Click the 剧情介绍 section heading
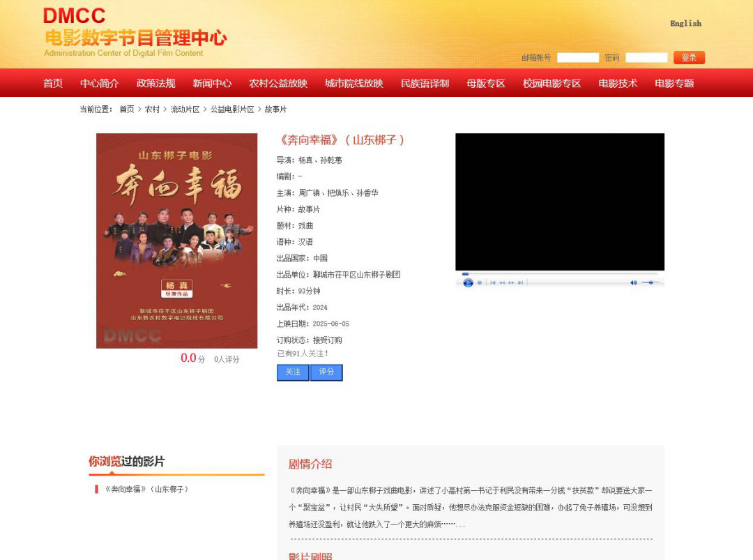The width and height of the screenshot is (753, 560). [310, 464]
